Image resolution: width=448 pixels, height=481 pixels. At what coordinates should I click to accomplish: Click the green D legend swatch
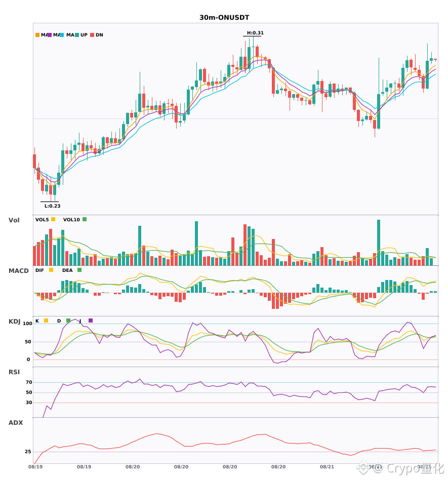(x=68, y=320)
